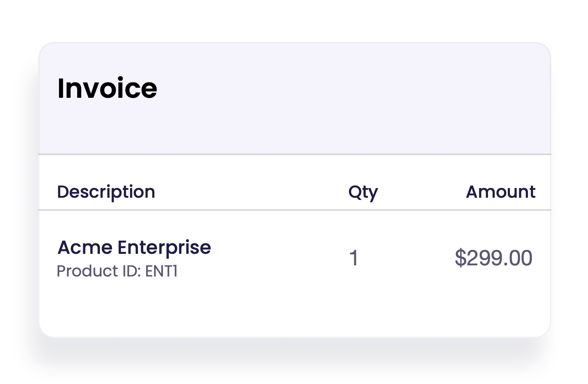Select the quantity value 1
The width and height of the screenshot is (588, 384).
354,258
